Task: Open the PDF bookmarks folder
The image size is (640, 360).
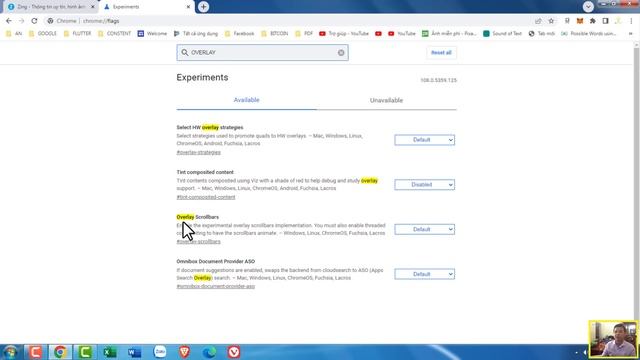Action: pyautogui.click(x=304, y=33)
